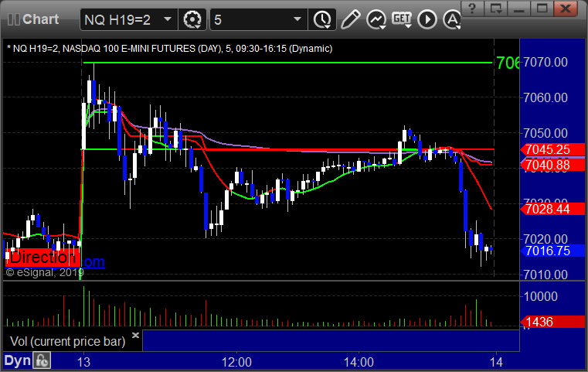Click the 10000 volume axis label

click(x=540, y=296)
